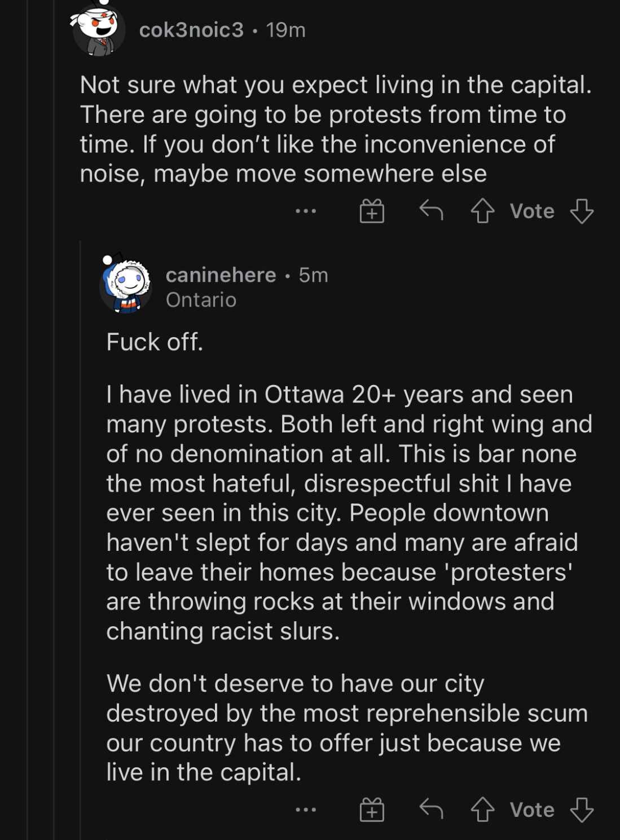The width and height of the screenshot is (620, 840).
Task: Open more options for caninehere's reply
Action: point(306,810)
